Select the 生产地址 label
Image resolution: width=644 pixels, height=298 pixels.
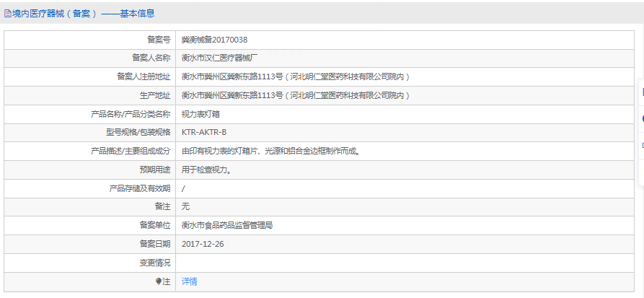155,95
